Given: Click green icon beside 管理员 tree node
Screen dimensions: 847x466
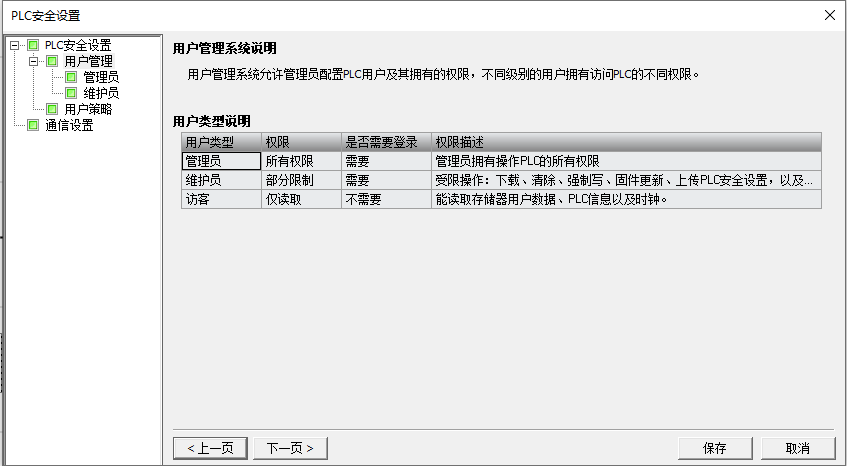Looking at the screenshot, I should [72, 77].
